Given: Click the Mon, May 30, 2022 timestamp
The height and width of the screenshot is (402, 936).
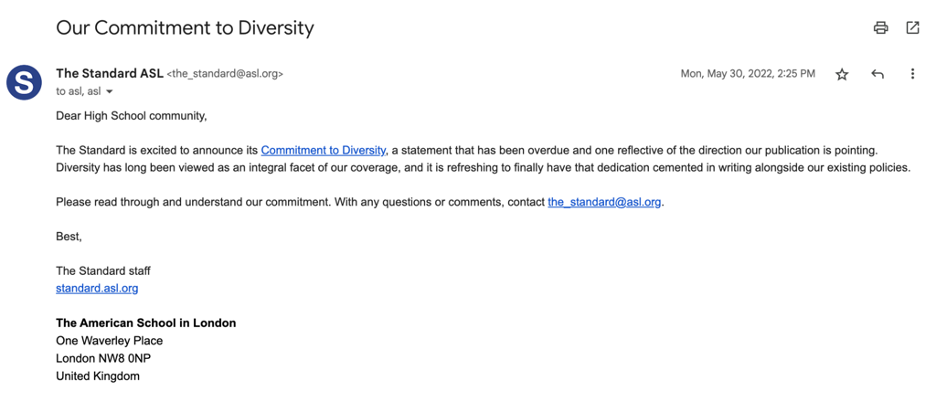Looking at the screenshot, I should (747, 74).
